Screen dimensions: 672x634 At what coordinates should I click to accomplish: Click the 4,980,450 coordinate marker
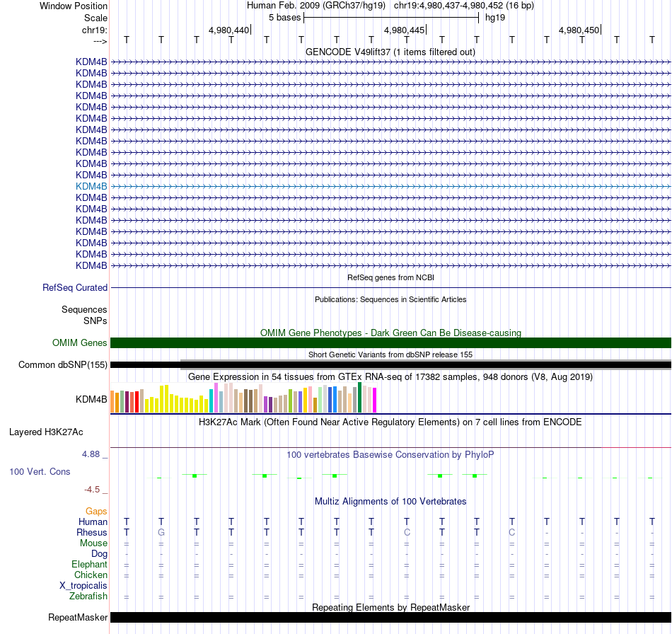pos(579,30)
